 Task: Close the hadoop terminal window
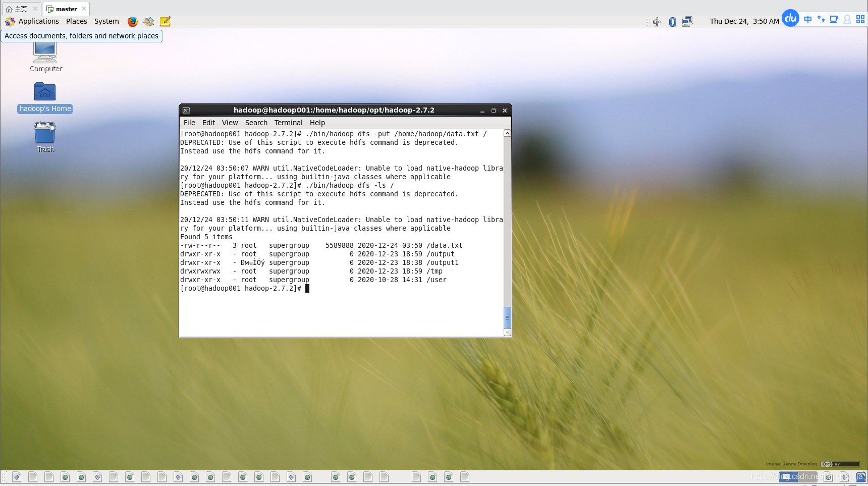pyautogui.click(x=505, y=111)
